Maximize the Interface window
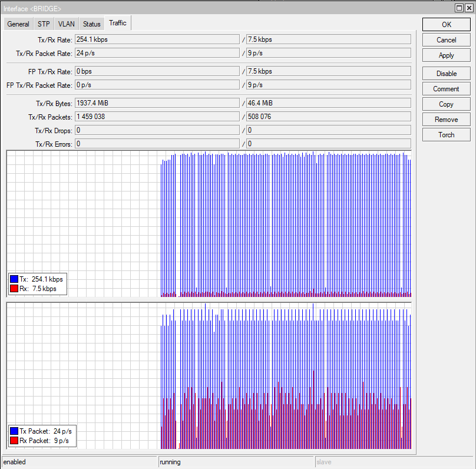The image size is (476, 469). pyautogui.click(x=460, y=8)
